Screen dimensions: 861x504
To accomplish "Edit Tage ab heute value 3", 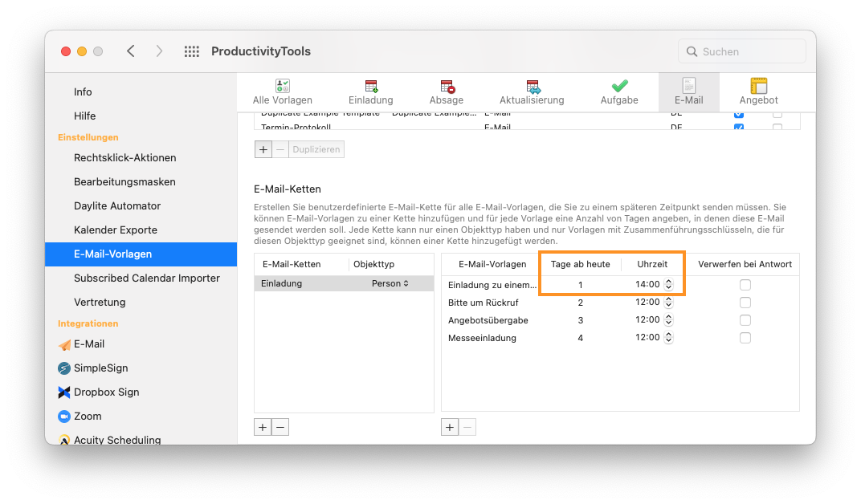I will (x=581, y=320).
